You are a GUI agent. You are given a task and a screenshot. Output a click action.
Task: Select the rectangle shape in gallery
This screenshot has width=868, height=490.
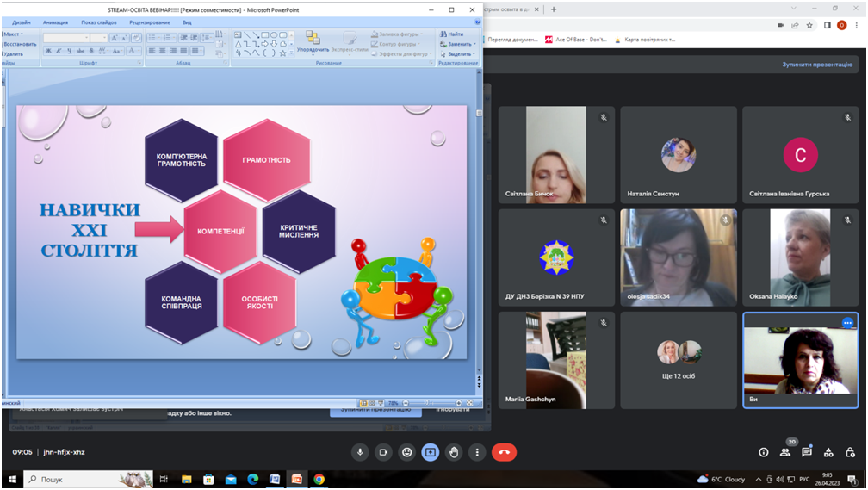tap(265, 35)
